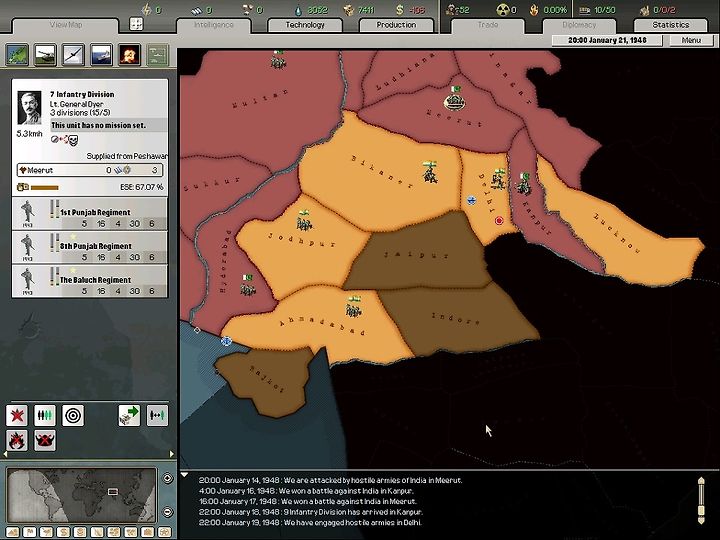Click the blue circular marker in Delhi
The image size is (720, 540).
pyautogui.click(x=471, y=200)
